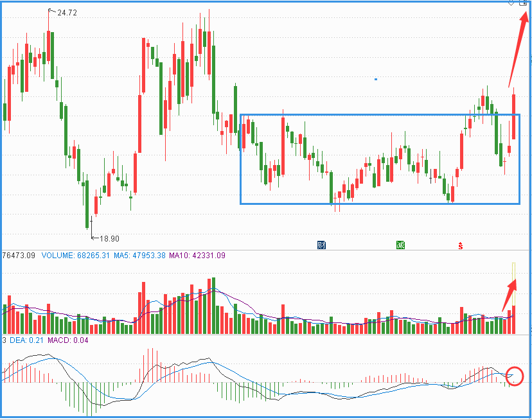Click the red S event marker
Viewport: 532px width, 420px height.
click(461, 245)
